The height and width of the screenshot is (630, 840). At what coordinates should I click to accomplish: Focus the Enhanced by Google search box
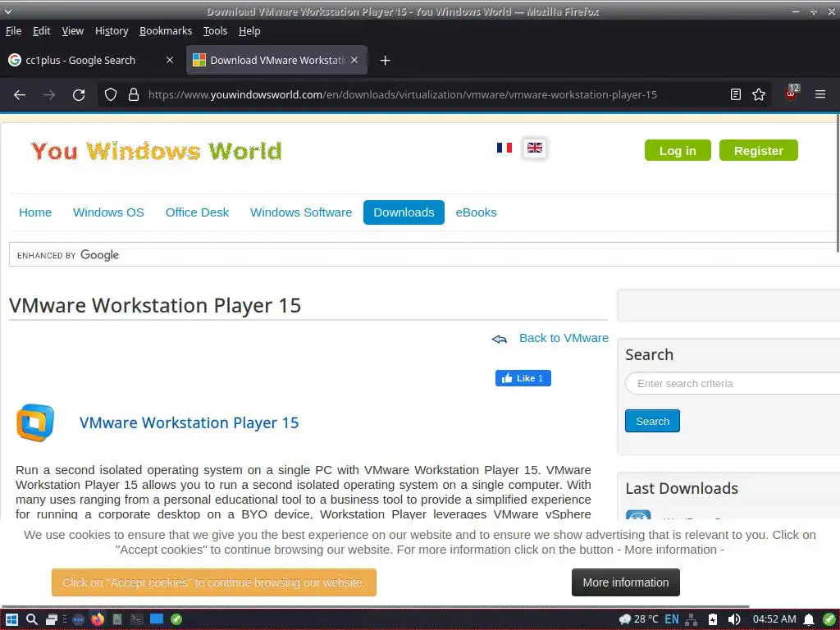(x=423, y=255)
